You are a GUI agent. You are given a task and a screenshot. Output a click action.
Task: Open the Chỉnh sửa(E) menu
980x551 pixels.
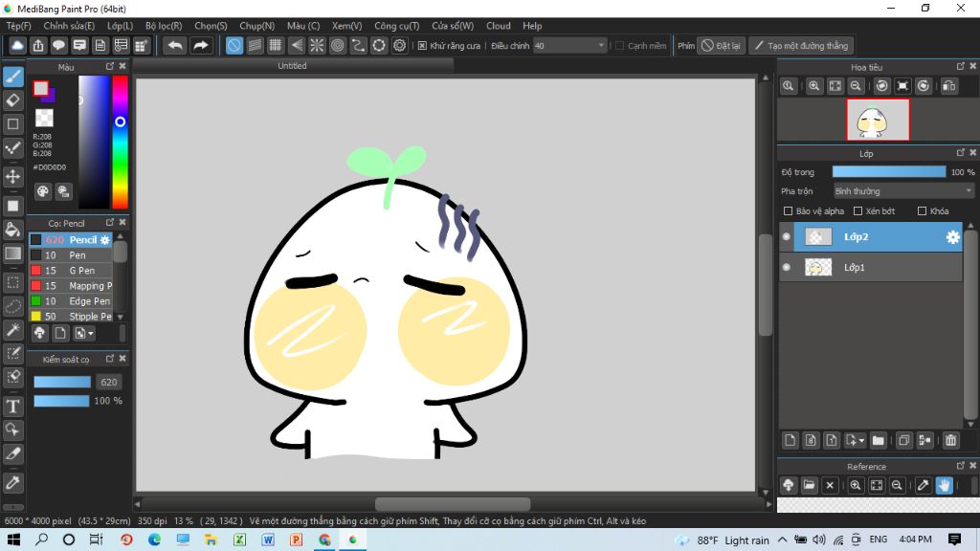tap(69, 26)
